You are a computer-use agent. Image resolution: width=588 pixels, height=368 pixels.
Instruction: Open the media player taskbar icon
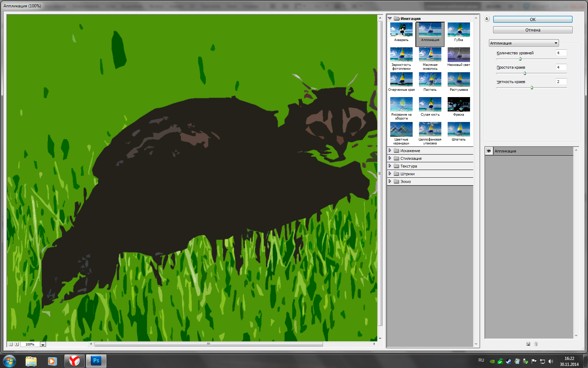click(x=52, y=361)
